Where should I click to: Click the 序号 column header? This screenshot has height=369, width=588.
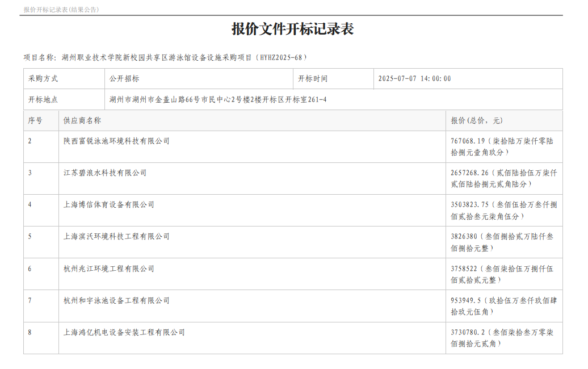41,120
